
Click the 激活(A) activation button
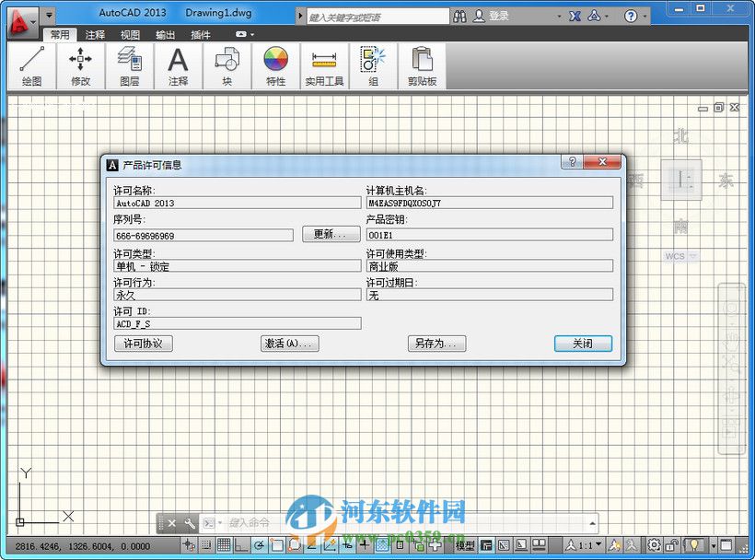[x=288, y=344]
